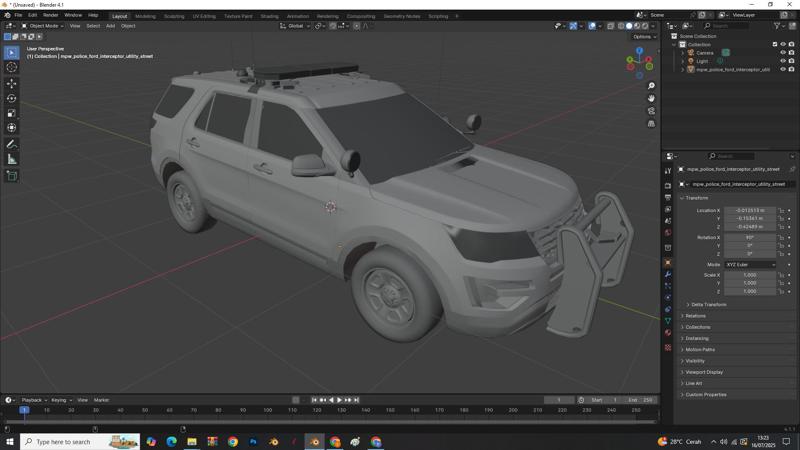Hide the Light object in viewport
Screen dimensions: 800x450
(783, 61)
